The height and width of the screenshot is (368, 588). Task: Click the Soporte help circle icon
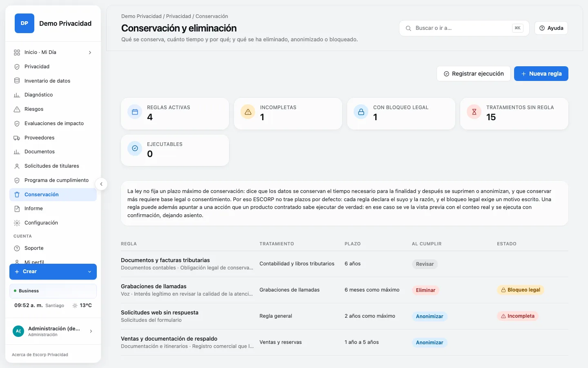pyautogui.click(x=17, y=248)
